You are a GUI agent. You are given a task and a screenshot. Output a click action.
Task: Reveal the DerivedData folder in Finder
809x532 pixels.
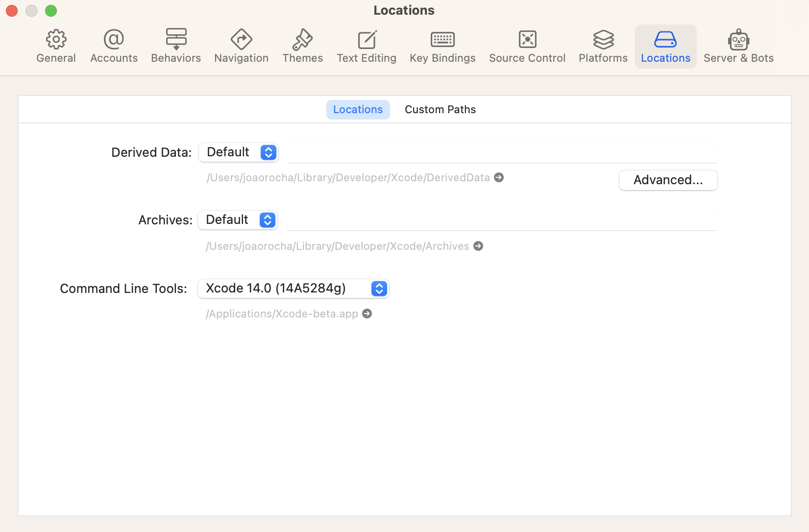tap(499, 178)
